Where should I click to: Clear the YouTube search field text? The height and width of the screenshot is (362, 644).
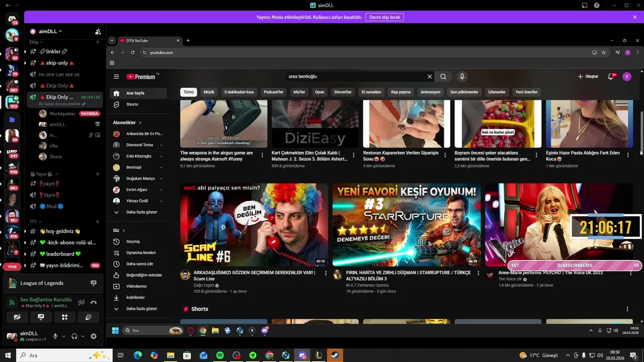tap(430, 76)
